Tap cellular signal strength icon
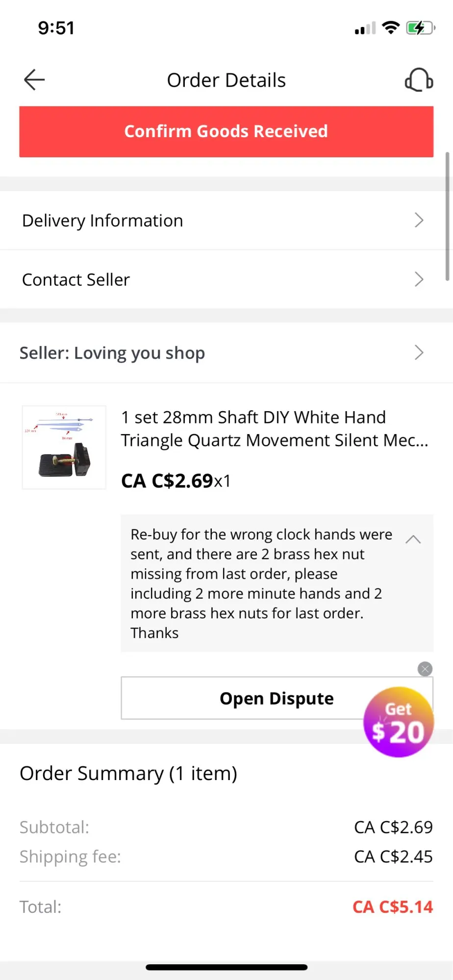The width and height of the screenshot is (453, 980). point(365,28)
